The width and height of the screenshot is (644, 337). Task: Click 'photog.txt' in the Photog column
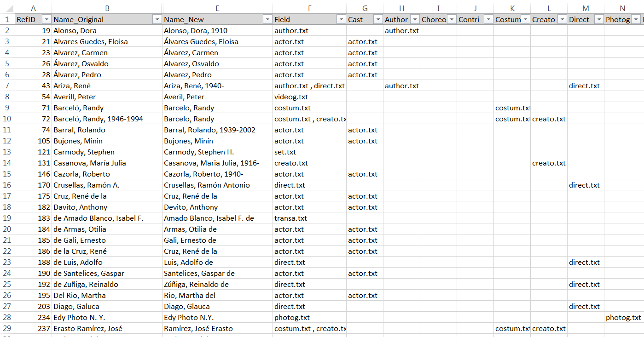(x=622, y=317)
